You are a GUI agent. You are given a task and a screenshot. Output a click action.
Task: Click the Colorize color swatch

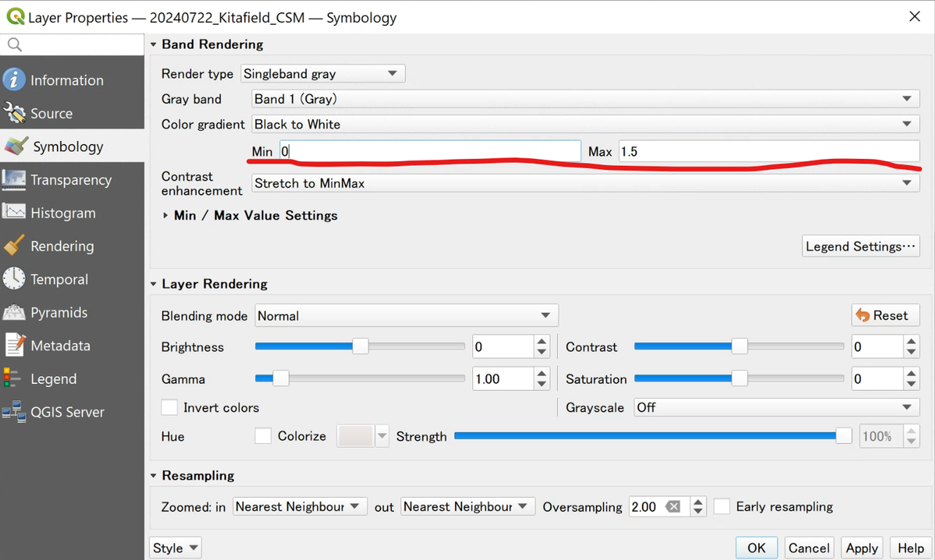pyautogui.click(x=356, y=436)
